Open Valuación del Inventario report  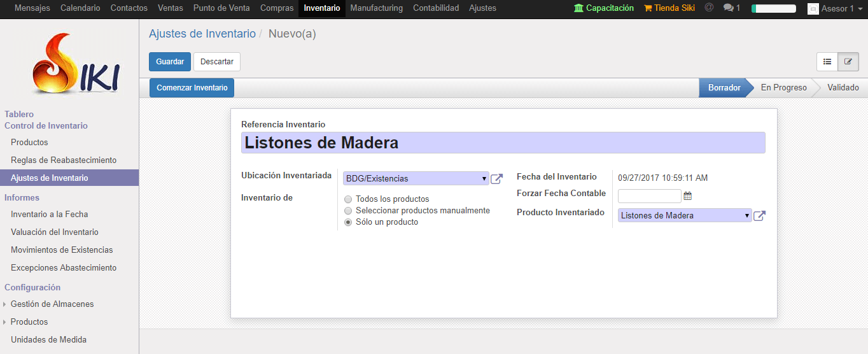coord(55,232)
